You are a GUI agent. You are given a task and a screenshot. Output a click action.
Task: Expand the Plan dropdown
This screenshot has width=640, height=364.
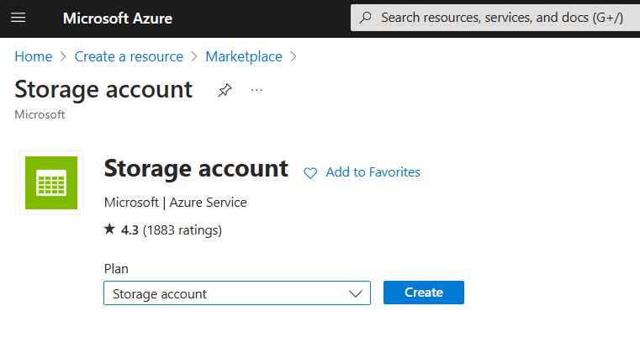[x=237, y=293]
